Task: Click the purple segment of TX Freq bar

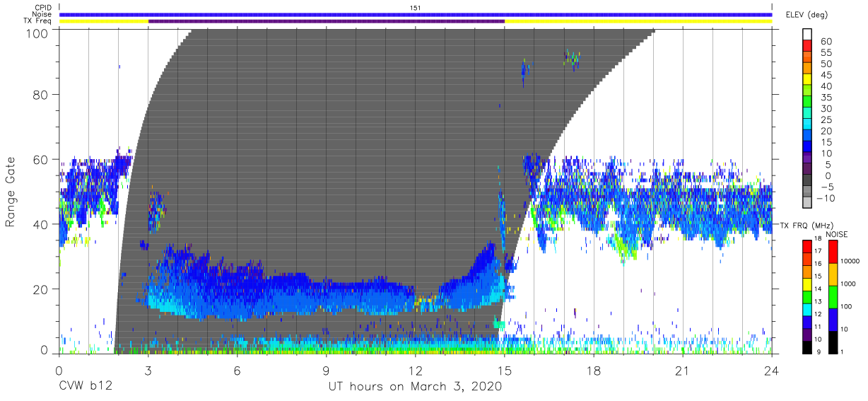Action: pos(327,21)
